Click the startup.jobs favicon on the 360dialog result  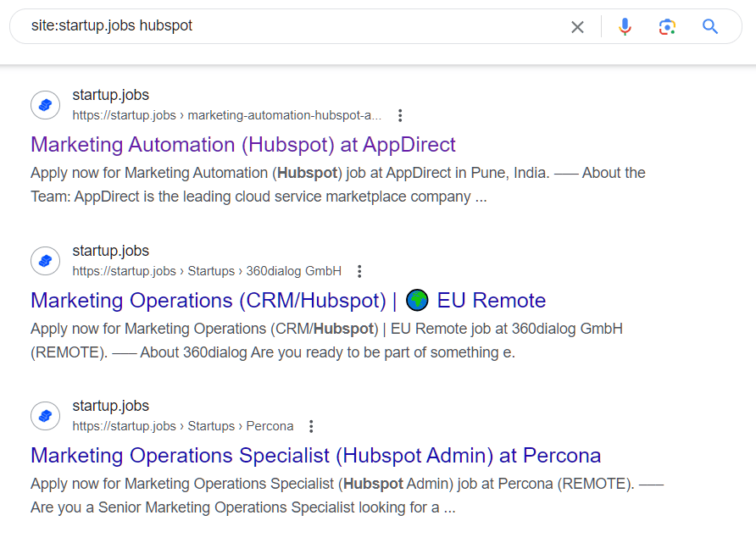pos(45,261)
